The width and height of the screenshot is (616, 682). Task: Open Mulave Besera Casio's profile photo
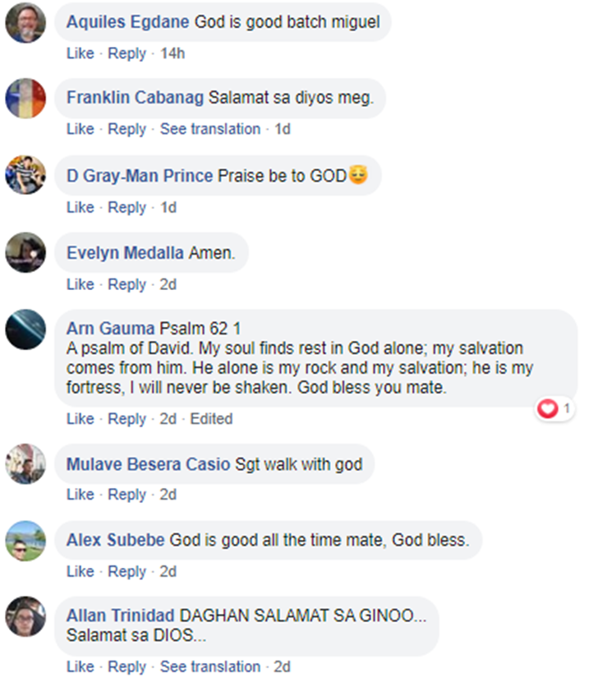click(25, 464)
